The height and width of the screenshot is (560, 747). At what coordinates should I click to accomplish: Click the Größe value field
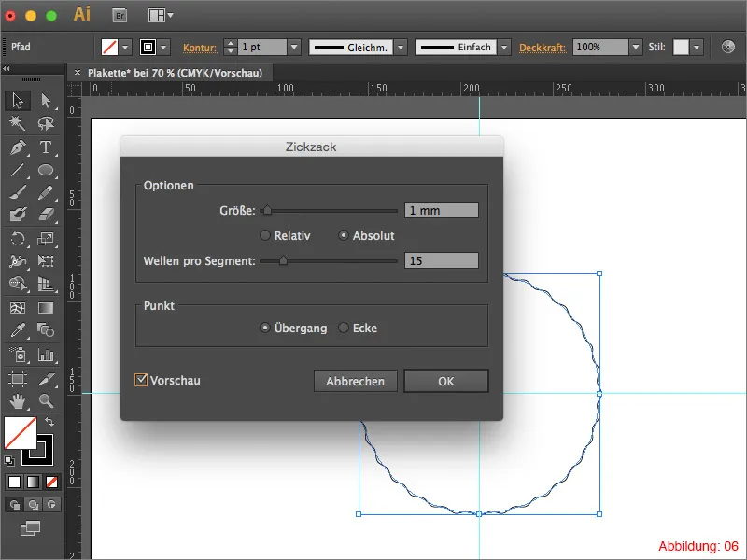coord(442,210)
